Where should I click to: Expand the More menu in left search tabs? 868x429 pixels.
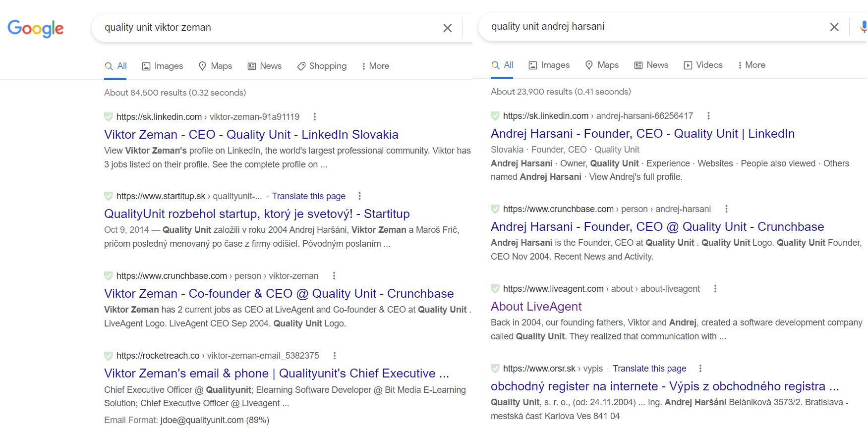pos(375,66)
